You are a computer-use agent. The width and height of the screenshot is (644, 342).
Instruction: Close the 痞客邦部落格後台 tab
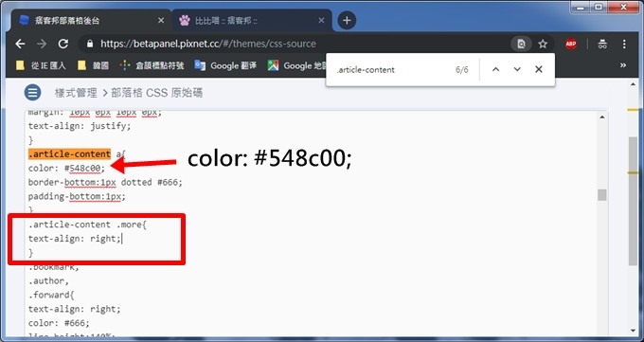point(161,20)
